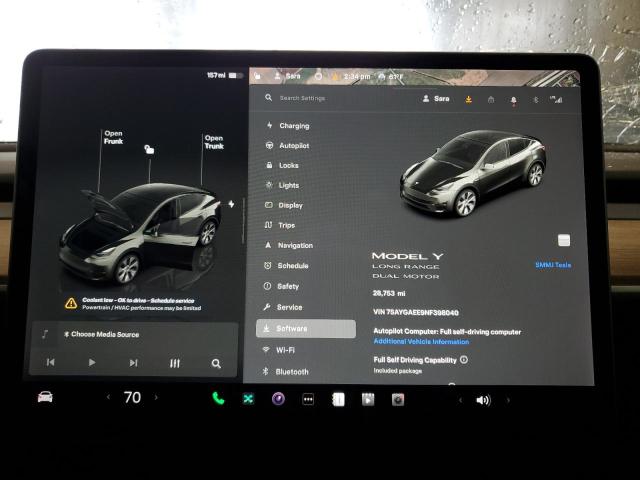Click the Bluetooth icon in settings header
The height and width of the screenshot is (480, 640).
coord(536,100)
